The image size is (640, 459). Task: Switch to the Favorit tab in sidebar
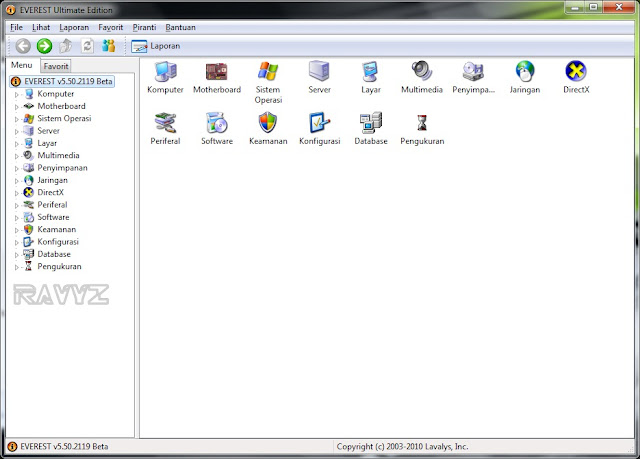tap(56, 66)
